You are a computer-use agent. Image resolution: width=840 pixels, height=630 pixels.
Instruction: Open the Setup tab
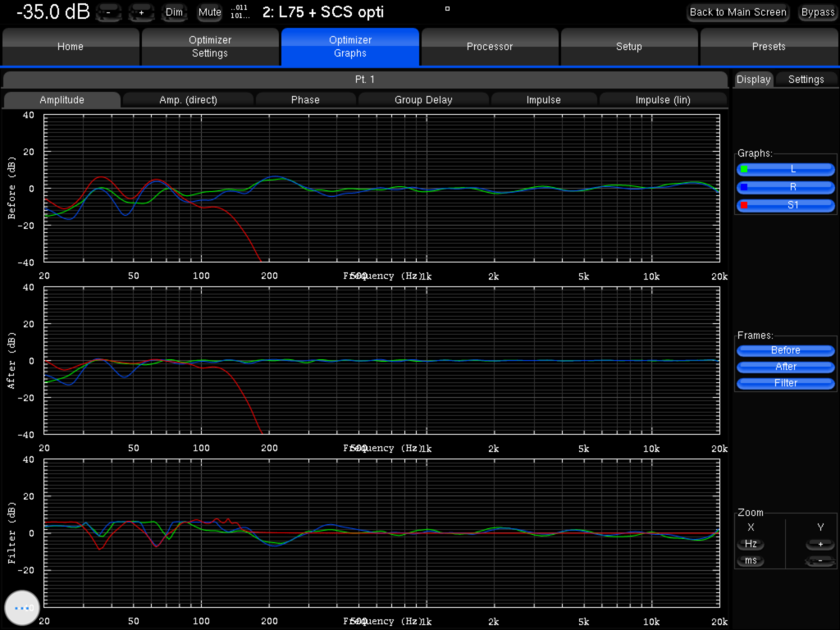(629, 47)
